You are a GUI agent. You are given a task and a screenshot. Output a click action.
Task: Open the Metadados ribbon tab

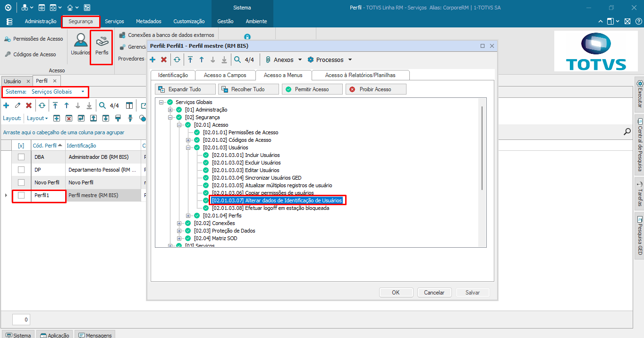[149, 21]
